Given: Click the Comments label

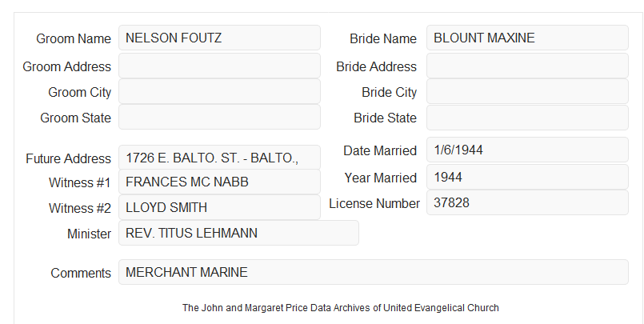Looking at the screenshot, I should [x=81, y=273].
